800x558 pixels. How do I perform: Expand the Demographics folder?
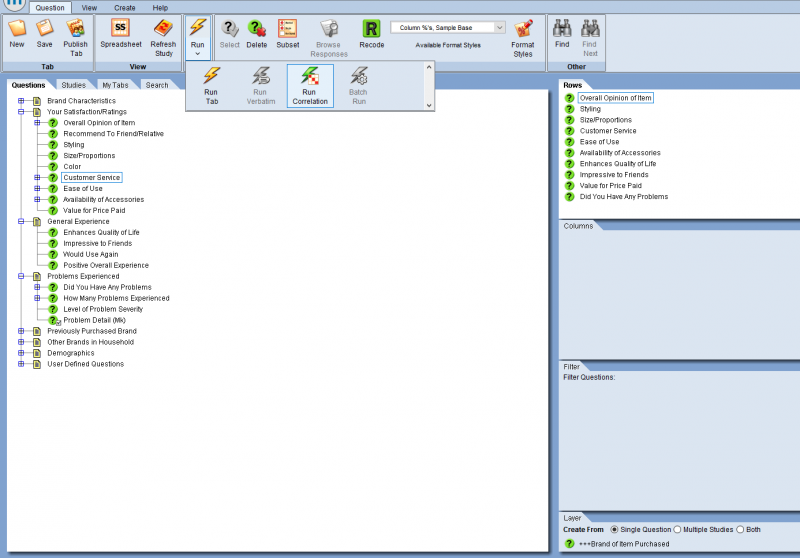coord(21,353)
